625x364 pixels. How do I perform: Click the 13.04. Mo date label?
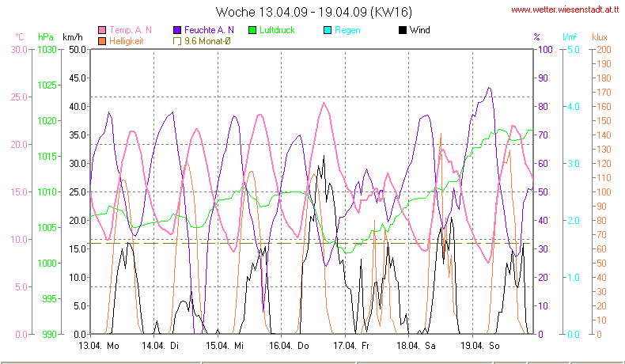tap(99, 346)
